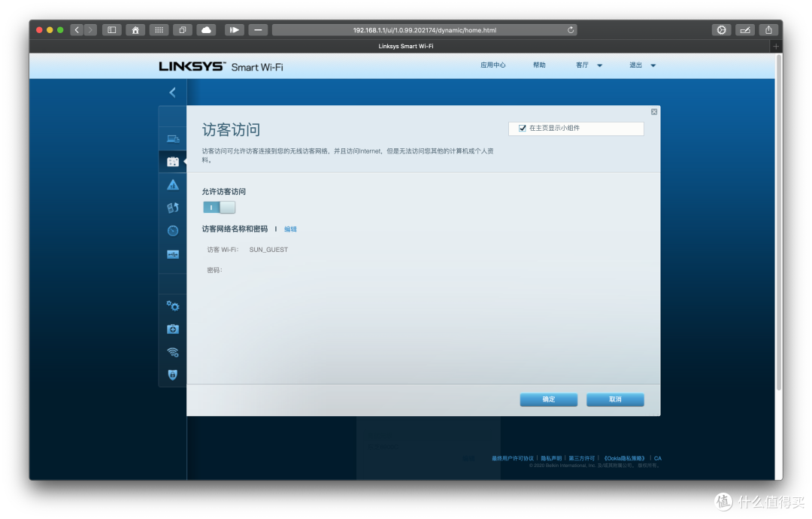The height and width of the screenshot is (519, 812).
Task: Click Safari extension play-bar icon
Action: tap(234, 30)
